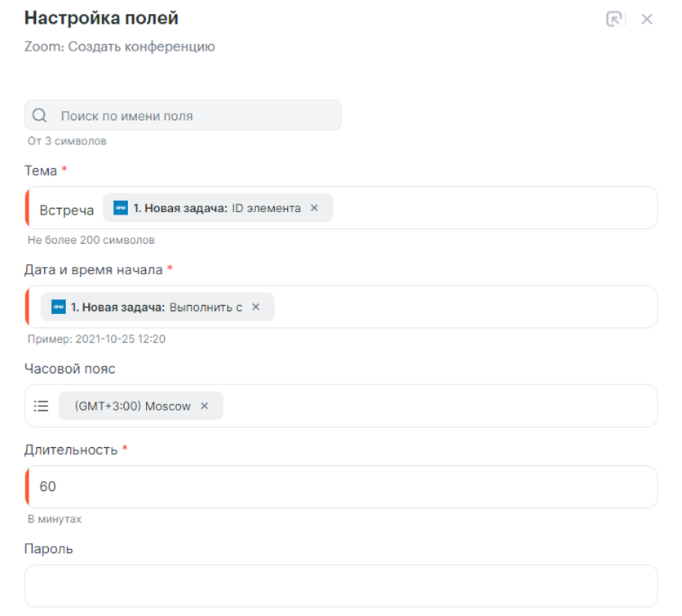
Task: Click the duration field containing 60
Action: [343, 487]
